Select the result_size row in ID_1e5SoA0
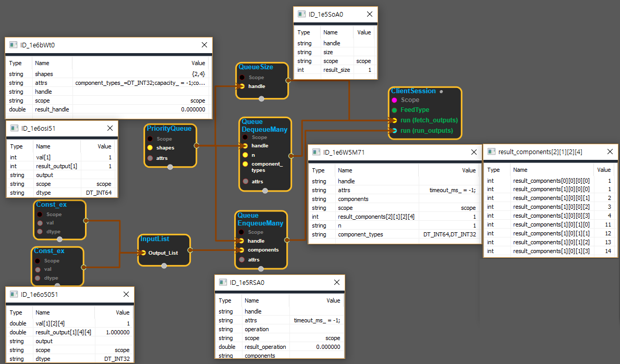Viewport: 620px width, 364px height. tap(334, 70)
